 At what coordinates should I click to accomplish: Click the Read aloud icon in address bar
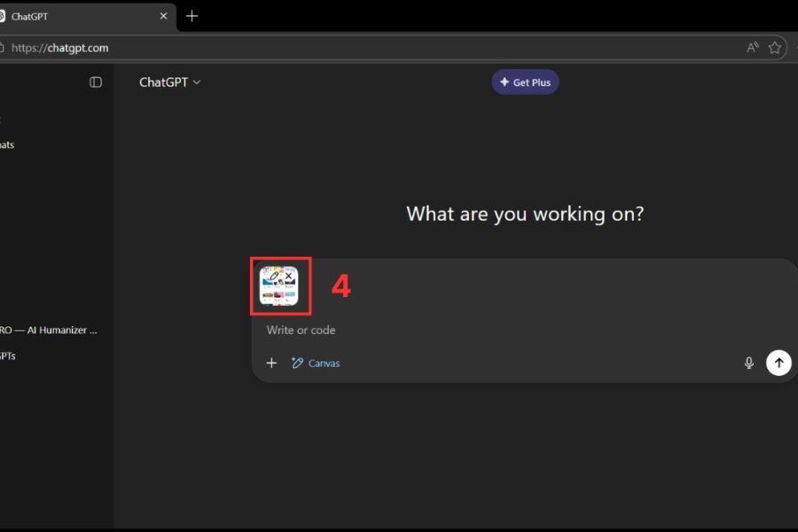coord(753,48)
